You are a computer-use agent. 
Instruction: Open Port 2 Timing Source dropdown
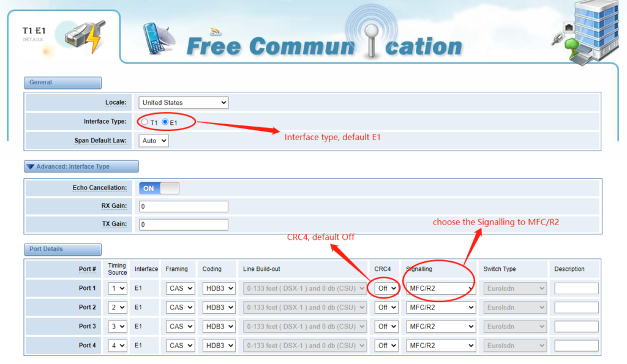coord(119,307)
